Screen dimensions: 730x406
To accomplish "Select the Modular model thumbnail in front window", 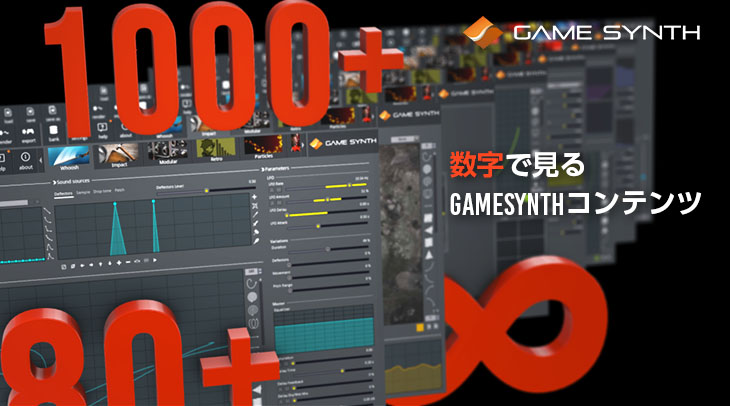I will 168,152.
